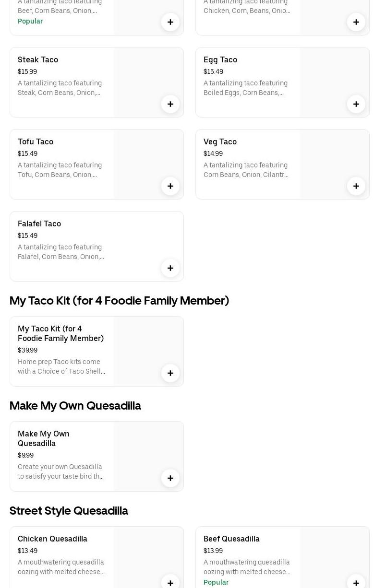Viewport: 386px width, 588px height.
Task: Add Chicken Quesadilla with plus icon
Action: pyautogui.click(x=170, y=582)
